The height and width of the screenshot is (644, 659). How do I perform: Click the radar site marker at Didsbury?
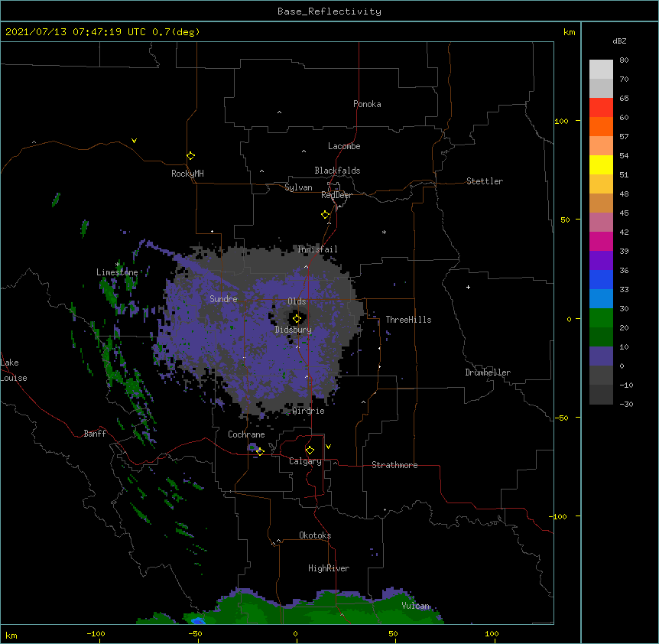297,319
